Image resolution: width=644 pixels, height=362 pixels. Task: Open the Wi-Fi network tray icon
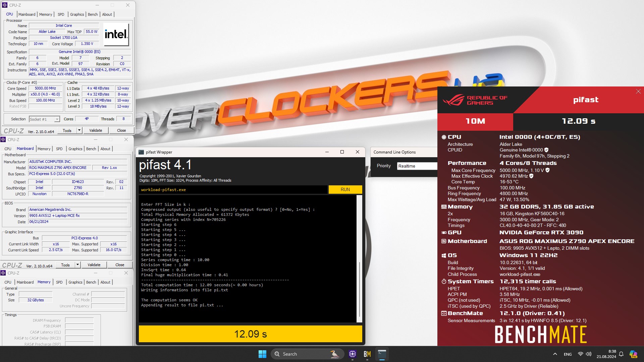[x=580, y=354]
